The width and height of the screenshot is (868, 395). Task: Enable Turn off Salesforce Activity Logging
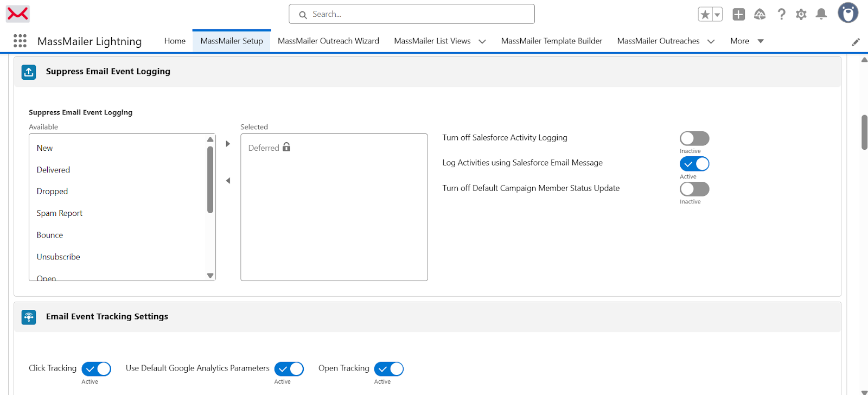click(694, 138)
